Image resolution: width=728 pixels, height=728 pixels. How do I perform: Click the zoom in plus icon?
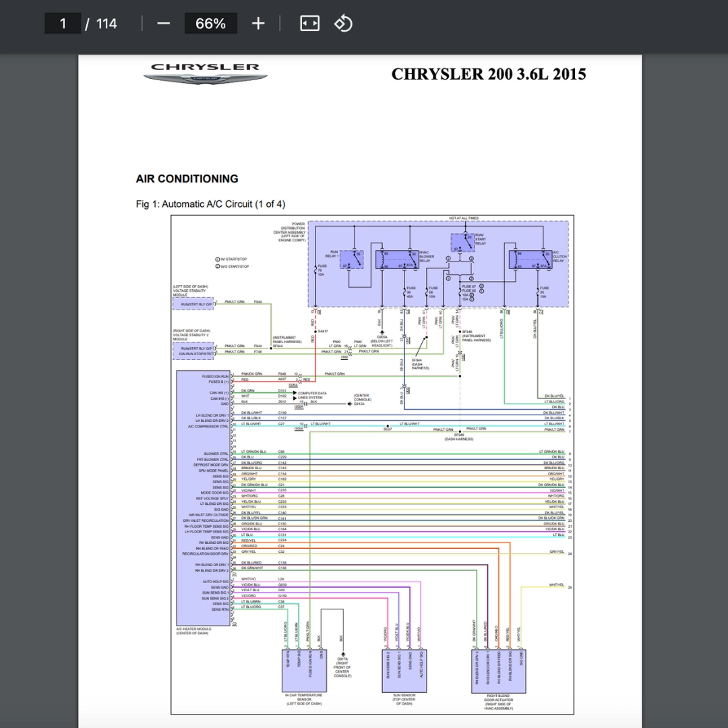pyautogui.click(x=258, y=24)
